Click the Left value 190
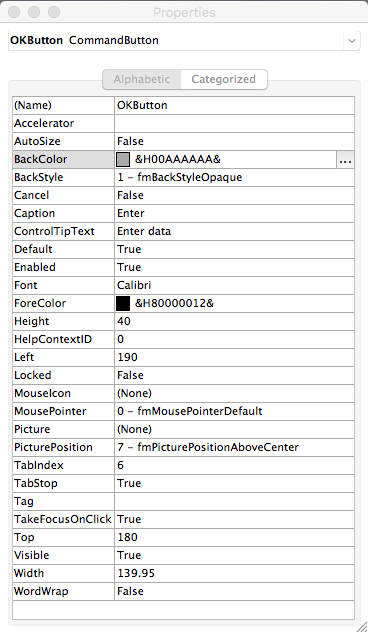368x633 pixels. point(234,357)
